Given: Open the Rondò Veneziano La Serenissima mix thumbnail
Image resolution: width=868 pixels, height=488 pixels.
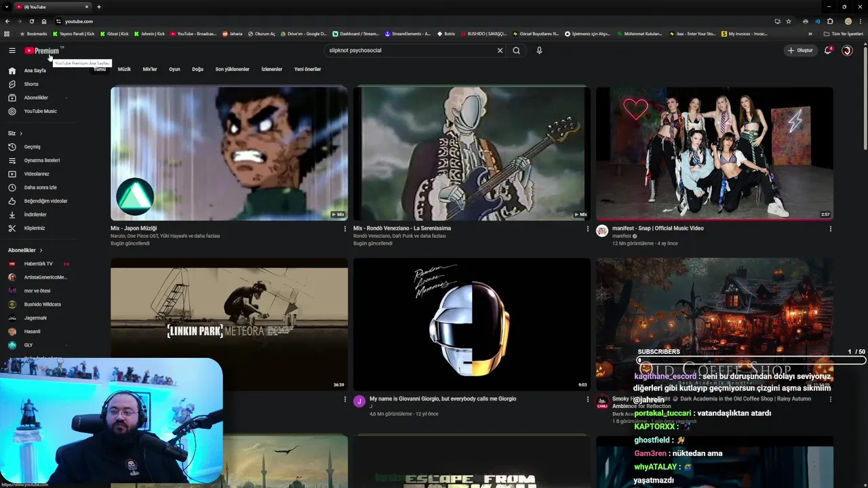Looking at the screenshot, I should (472, 153).
